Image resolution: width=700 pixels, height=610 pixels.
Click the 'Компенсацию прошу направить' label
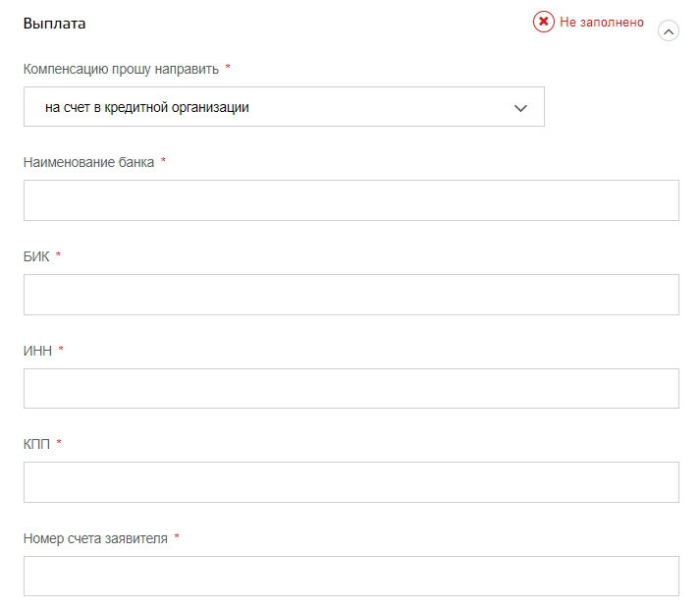click(121, 69)
